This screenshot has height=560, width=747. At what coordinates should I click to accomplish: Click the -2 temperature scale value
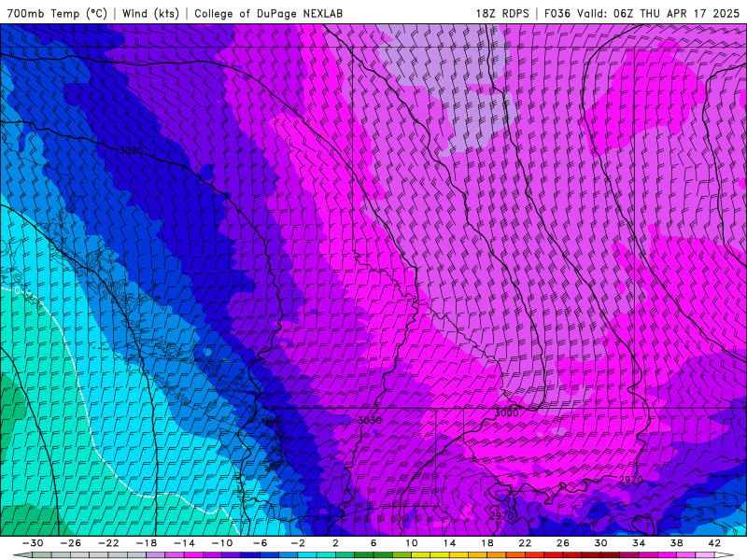[298, 543]
